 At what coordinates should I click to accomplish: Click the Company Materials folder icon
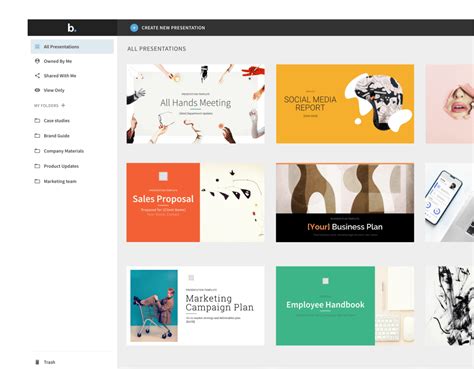pos(37,151)
